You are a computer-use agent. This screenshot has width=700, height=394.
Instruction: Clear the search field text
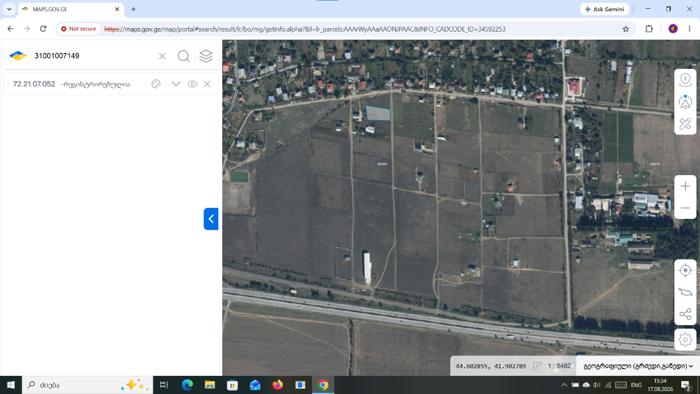pyautogui.click(x=162, y=56)
